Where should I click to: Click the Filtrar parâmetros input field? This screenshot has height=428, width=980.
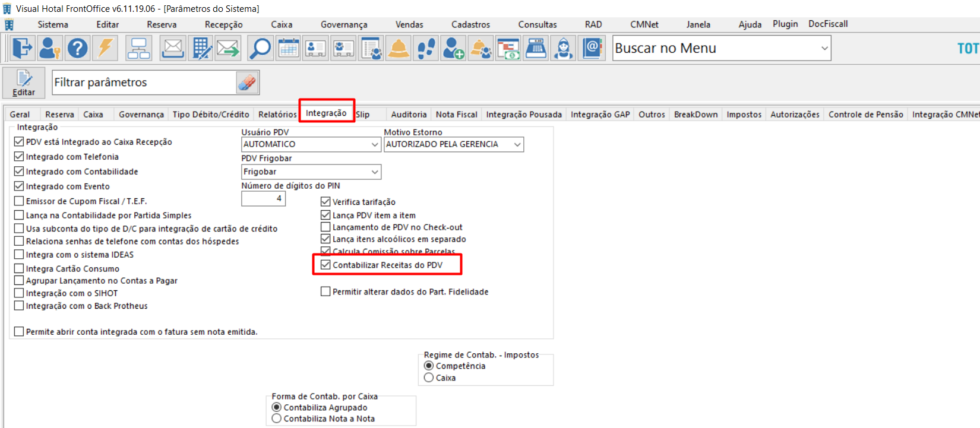[144, 83]
